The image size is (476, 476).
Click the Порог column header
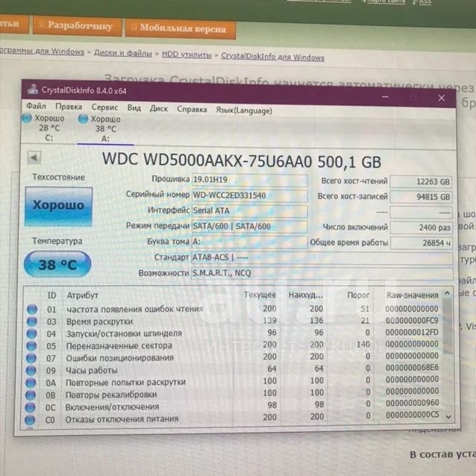coord(358,295)
